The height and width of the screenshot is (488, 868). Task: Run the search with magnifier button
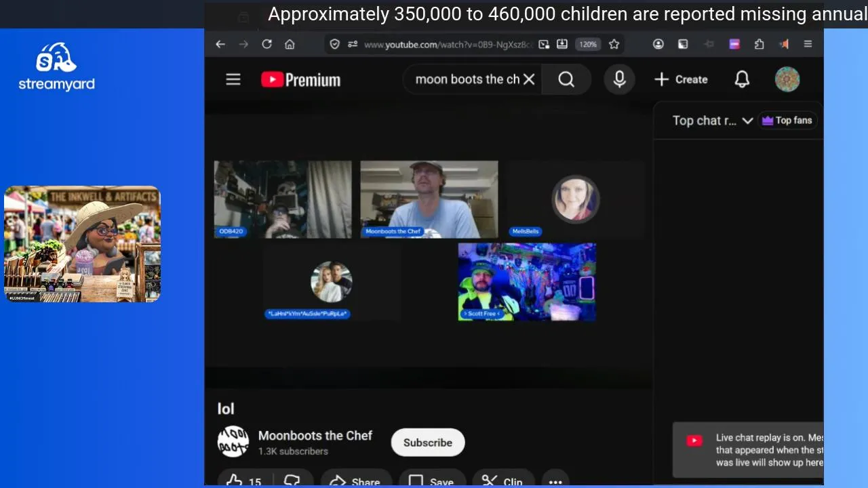(x=566, y=79)
